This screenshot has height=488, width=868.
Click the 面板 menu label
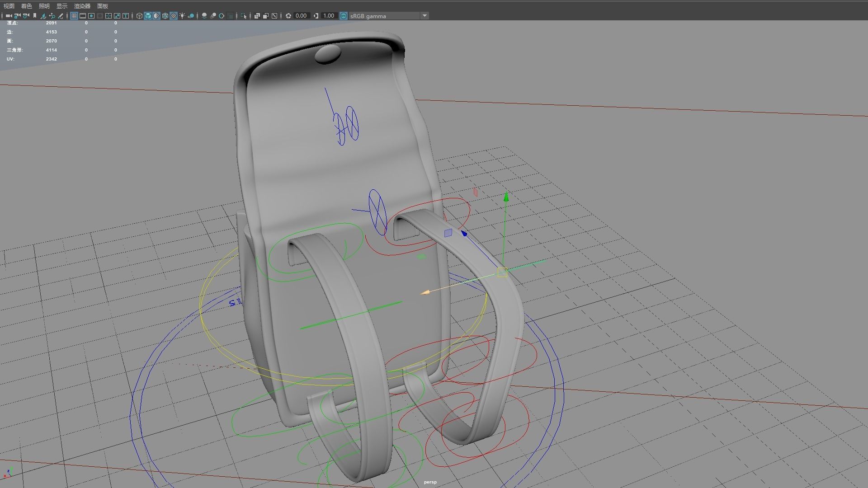point(103,6)
